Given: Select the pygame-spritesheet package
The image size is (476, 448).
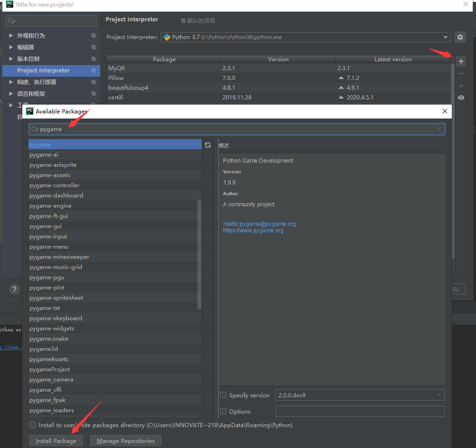Looking at the screenshot, I should click(113, 298).
